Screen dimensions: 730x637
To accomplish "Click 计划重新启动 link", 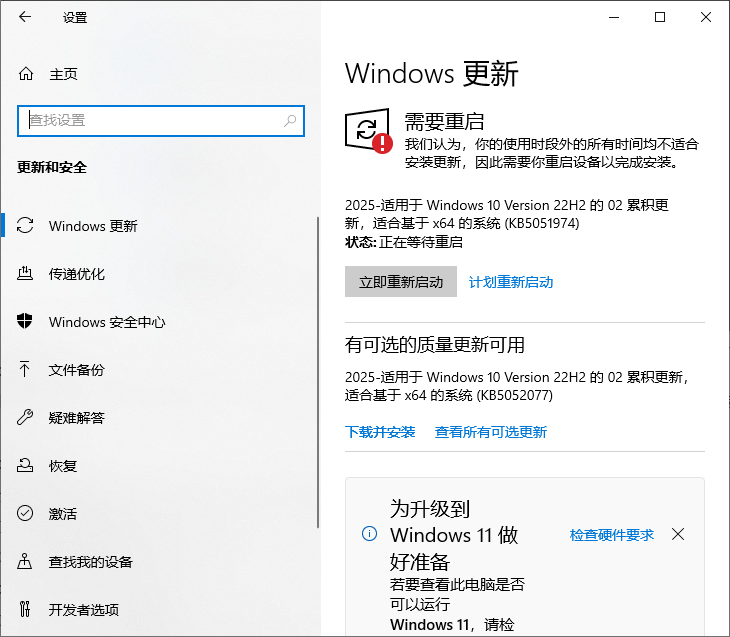I will coord(511,282).
